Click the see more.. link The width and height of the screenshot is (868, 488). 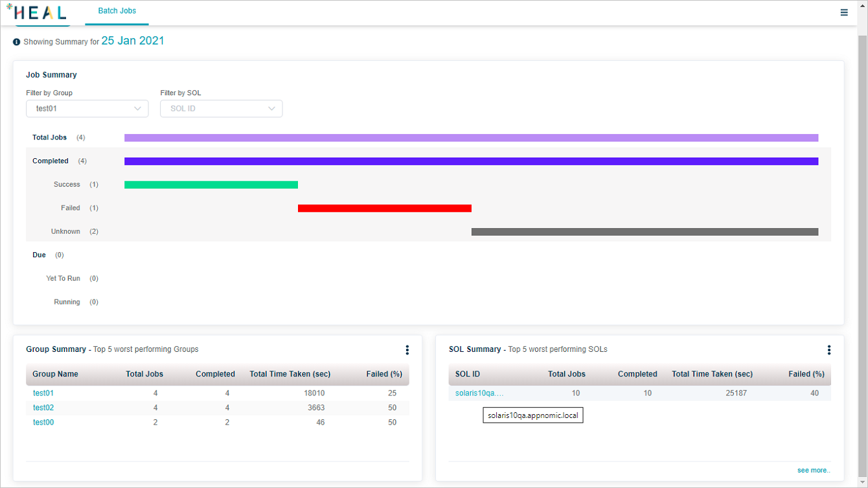click(x=814, y=471)
